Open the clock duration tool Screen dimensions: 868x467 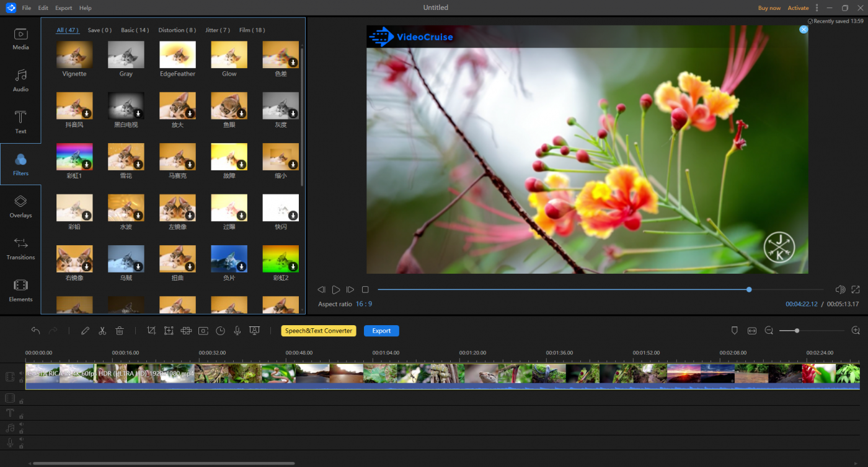[220, 331]
